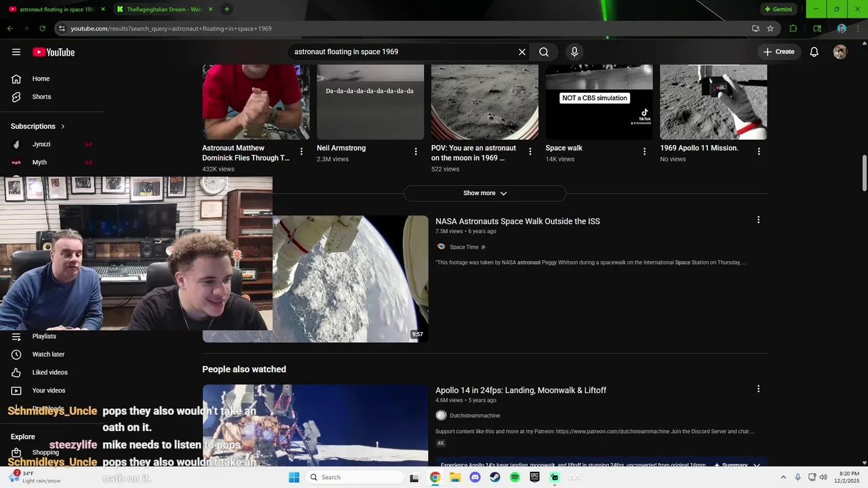Open the weather widget showing 34°F
This screenshot has width=868, height=488.
pyautogui.click(x=33, y=477)
